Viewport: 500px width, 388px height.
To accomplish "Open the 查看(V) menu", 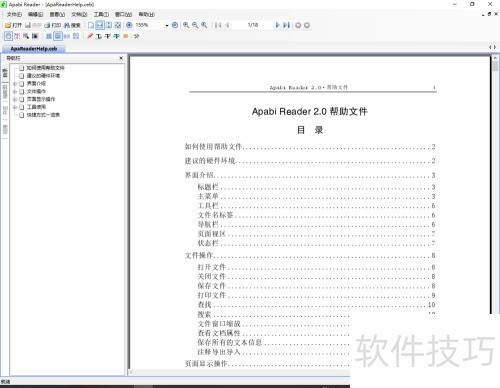I will coord(57,14).
